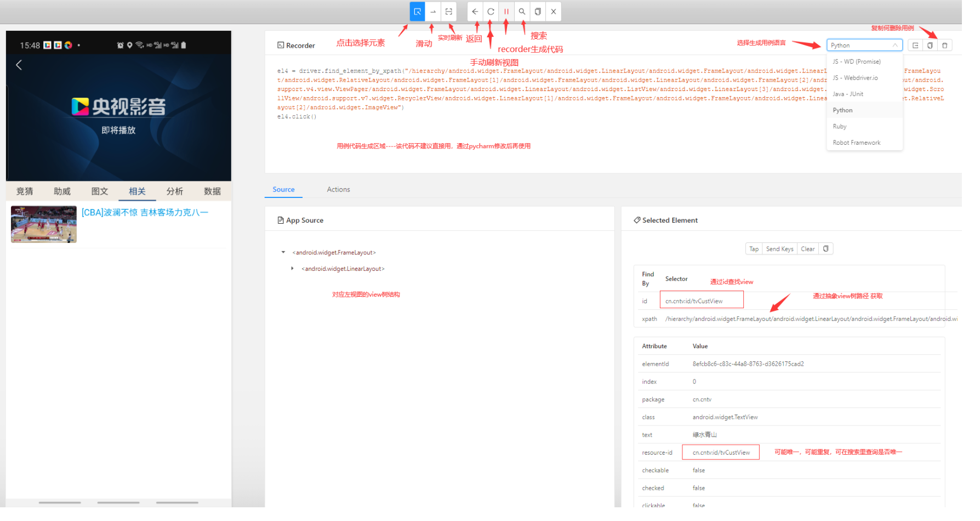Image resolution: width=980 pixels, height=521 pixels.
Task: Choose the Swipe By Coordinates arrow tool
Action: pyautogui.click(x=433, y=12)
